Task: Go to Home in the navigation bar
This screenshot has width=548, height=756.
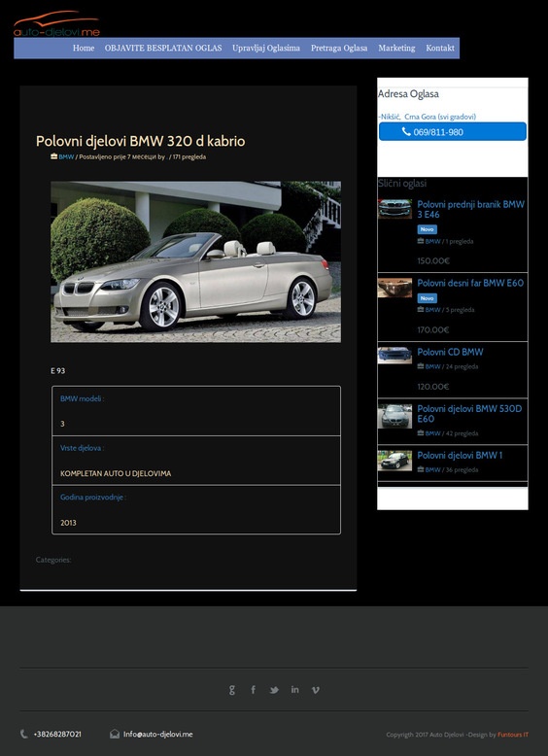Action: tap(84, 49)
